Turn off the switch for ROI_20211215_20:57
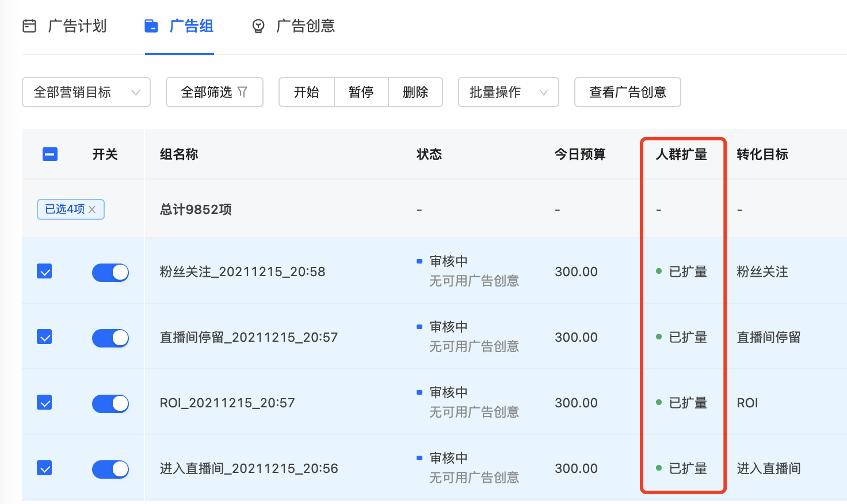 tap(110, 403)
